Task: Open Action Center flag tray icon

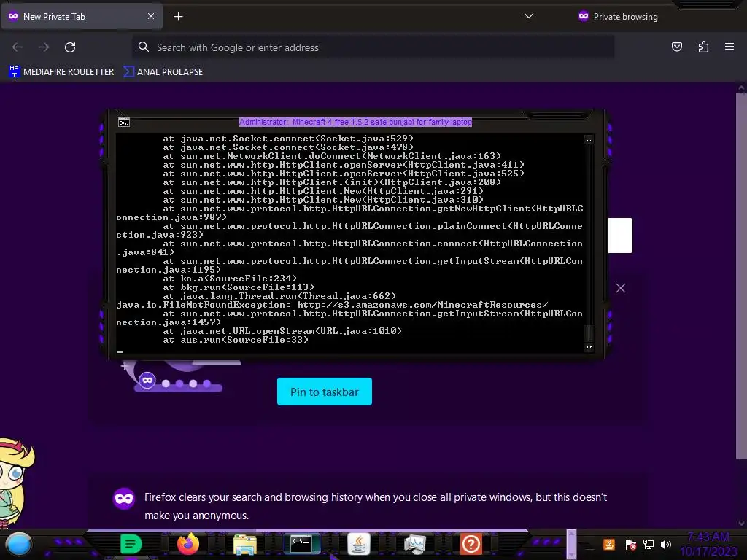Action: pyautogui.click(x=630, y=544)
